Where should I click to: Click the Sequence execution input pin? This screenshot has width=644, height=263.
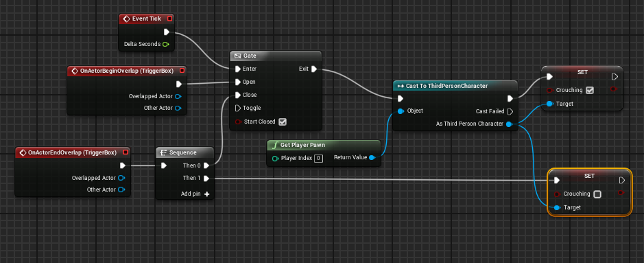point(164,165)
